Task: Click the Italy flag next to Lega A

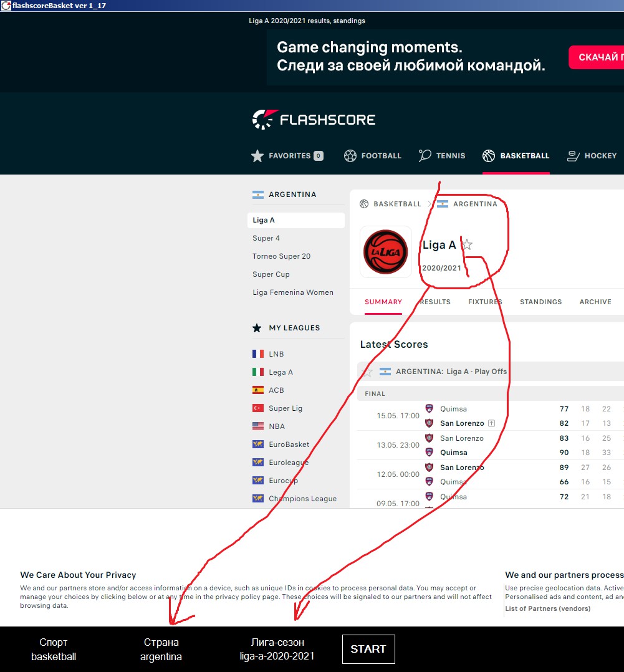Action: (x=258, y=372)
